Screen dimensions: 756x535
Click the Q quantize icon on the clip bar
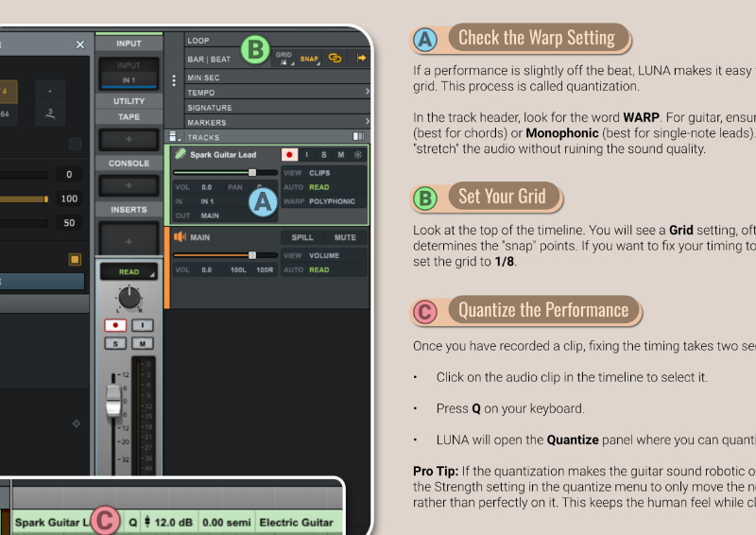132,523
